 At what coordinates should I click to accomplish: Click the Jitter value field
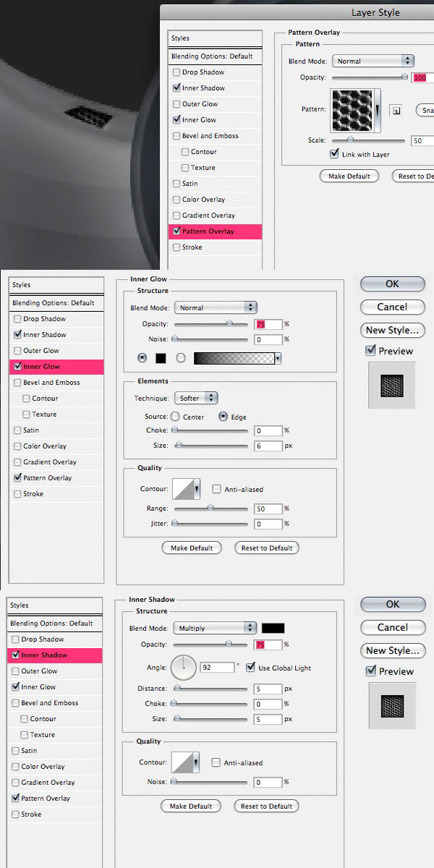[x=268, y=524]
